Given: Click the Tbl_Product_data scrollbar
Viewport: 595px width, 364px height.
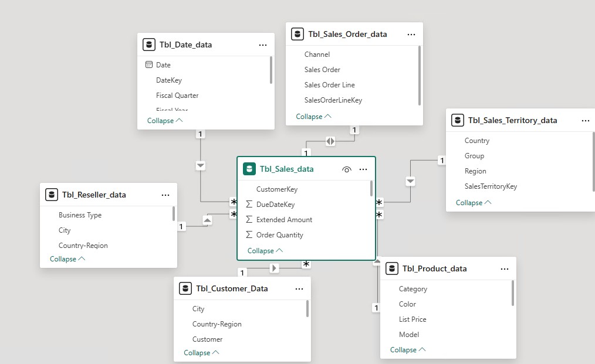Looking at the screenshot, I should [x=513, y=293].
